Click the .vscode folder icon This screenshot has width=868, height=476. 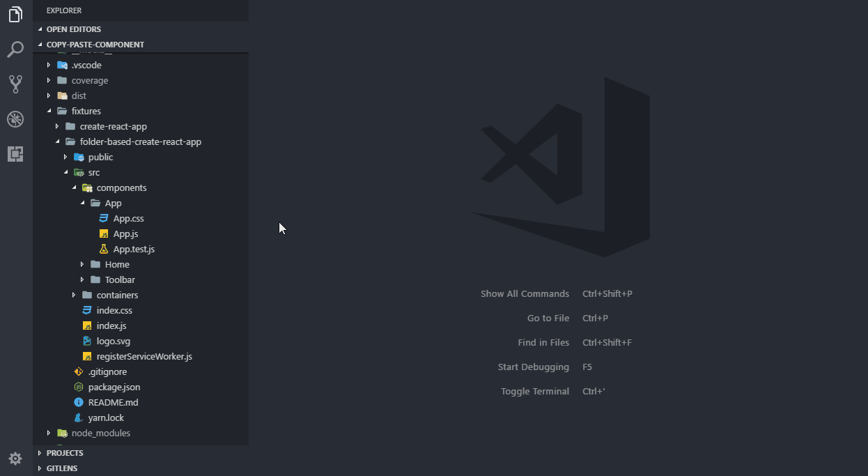coord(62,65)
